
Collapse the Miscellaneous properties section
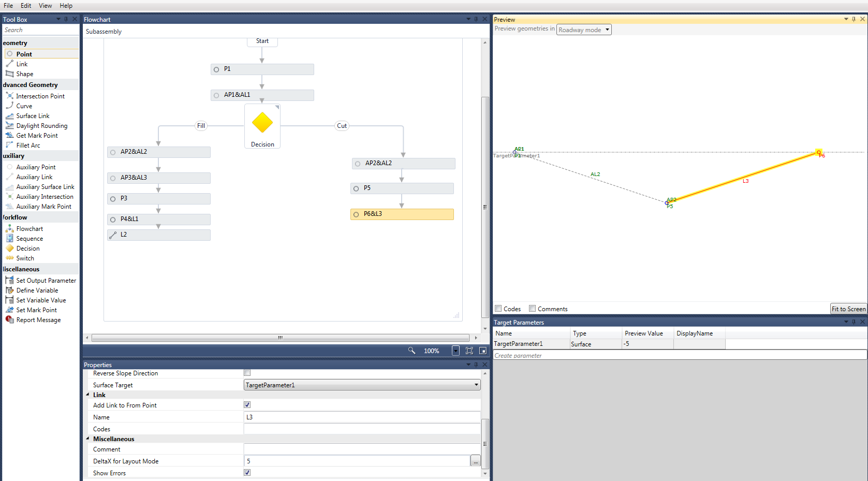[x=88, y=439]
